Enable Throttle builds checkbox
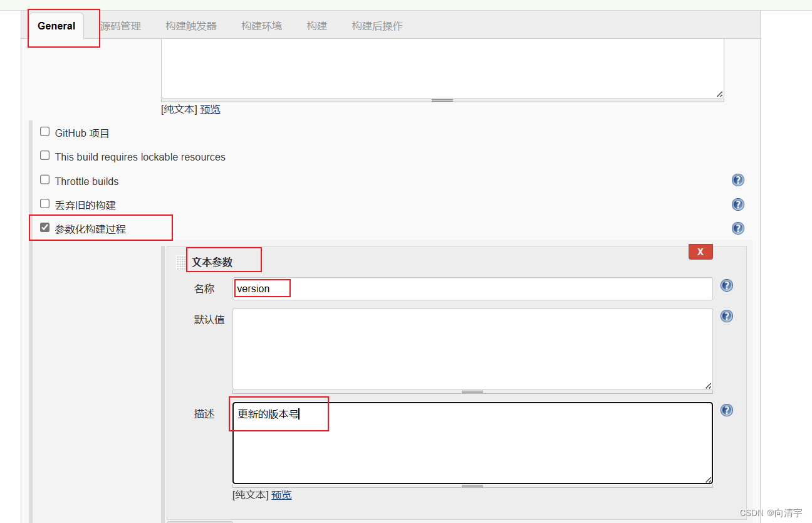812x523 pixels. click(x=44, y=180)
